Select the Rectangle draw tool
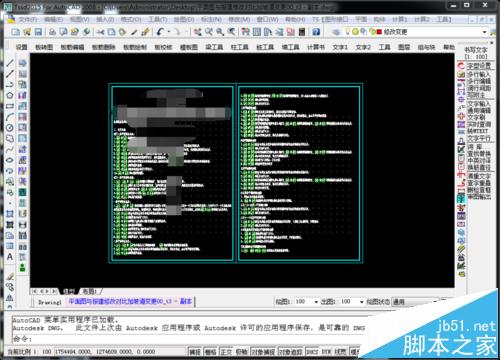 [10, 106]
